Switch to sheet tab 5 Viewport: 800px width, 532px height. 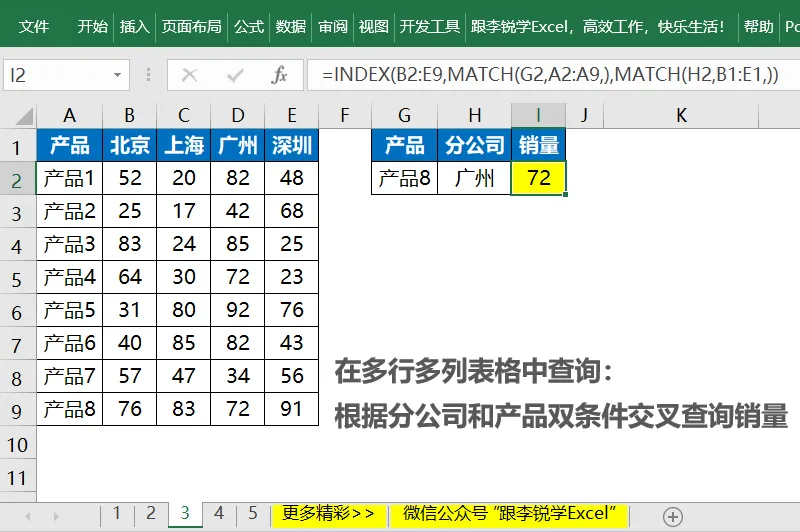(x=253, y=513)
